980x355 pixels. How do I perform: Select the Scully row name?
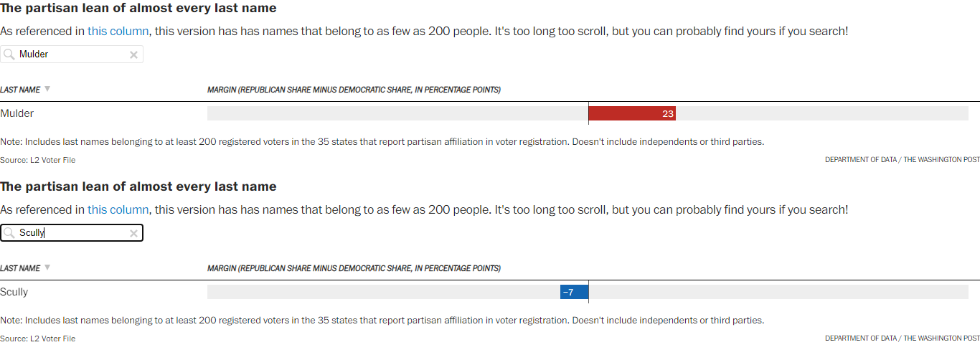click(14, 292)
